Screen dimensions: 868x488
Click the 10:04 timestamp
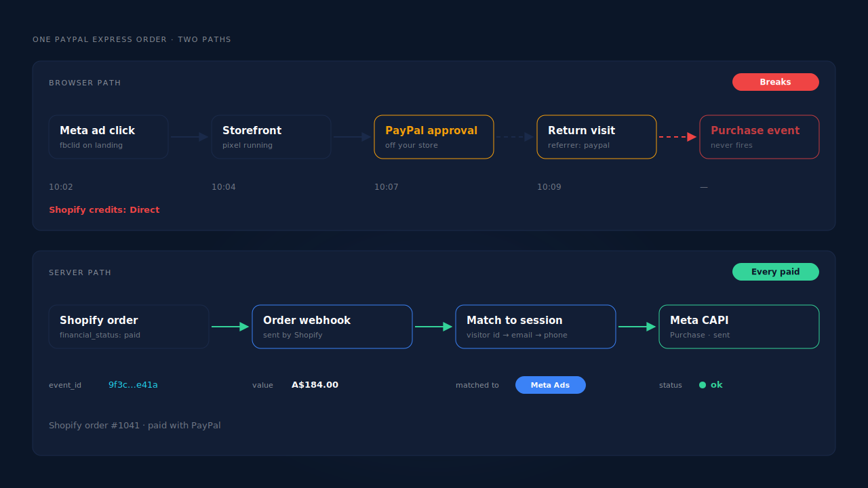[x=224, y=187]
